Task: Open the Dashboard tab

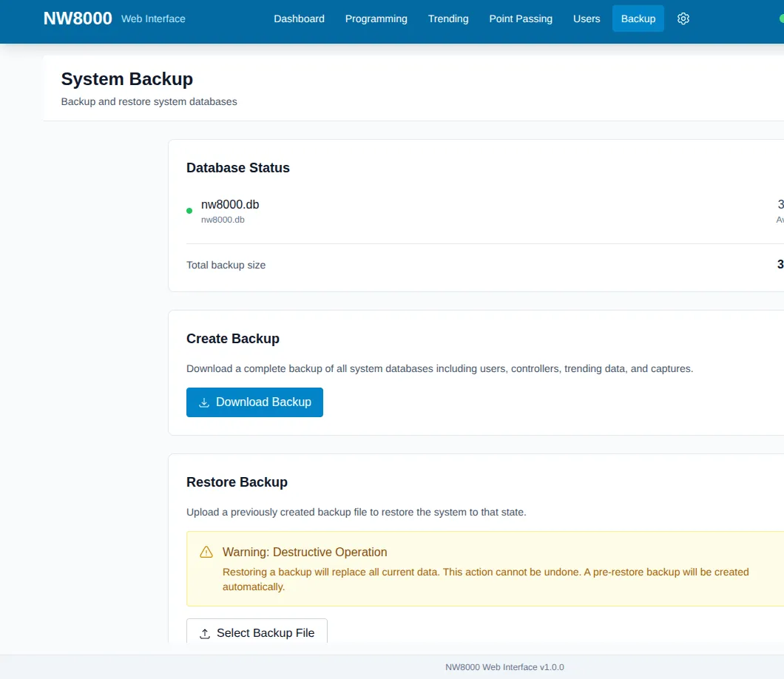Action: point(299,18)
